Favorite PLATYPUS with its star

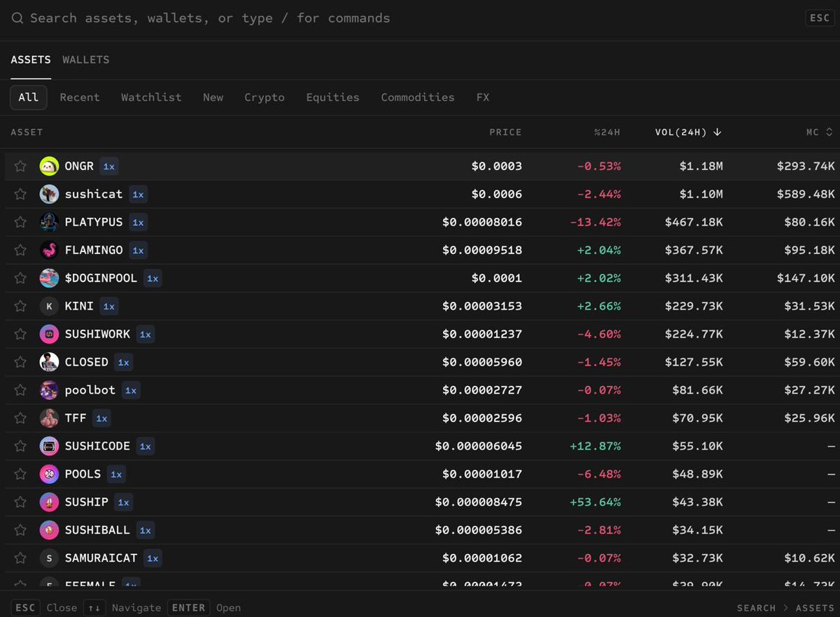[x=20, y=222]
